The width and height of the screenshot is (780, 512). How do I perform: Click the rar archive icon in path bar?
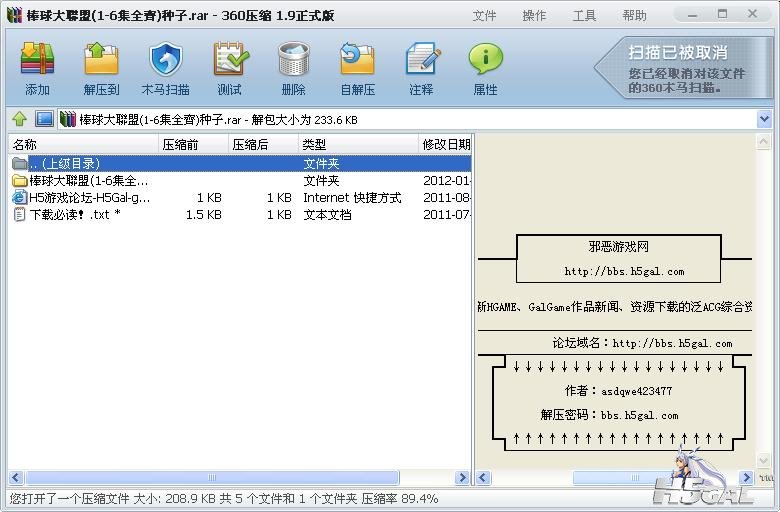coord(68,119)
